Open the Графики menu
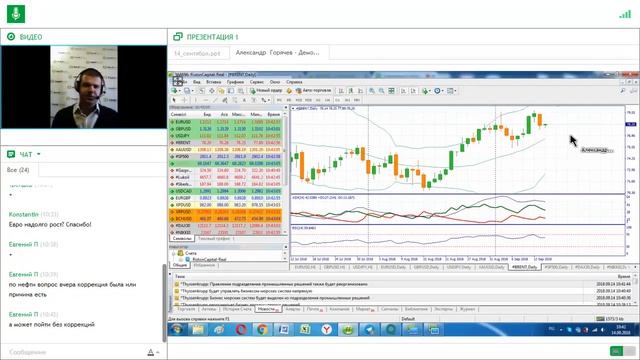This screenshot has width=640, height=360. pyautogui.click(x=235, y=82)
